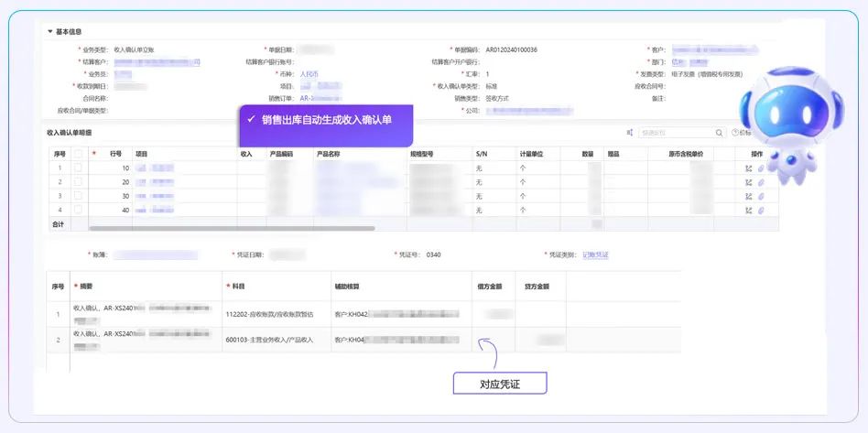Toggle the select-all checkbox in table header
868x433 pixels.
coord(79,154)
